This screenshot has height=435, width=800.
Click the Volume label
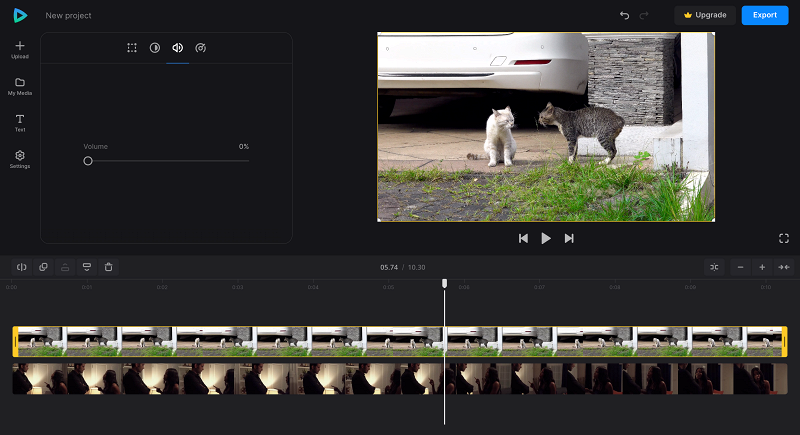pos(95,147)
